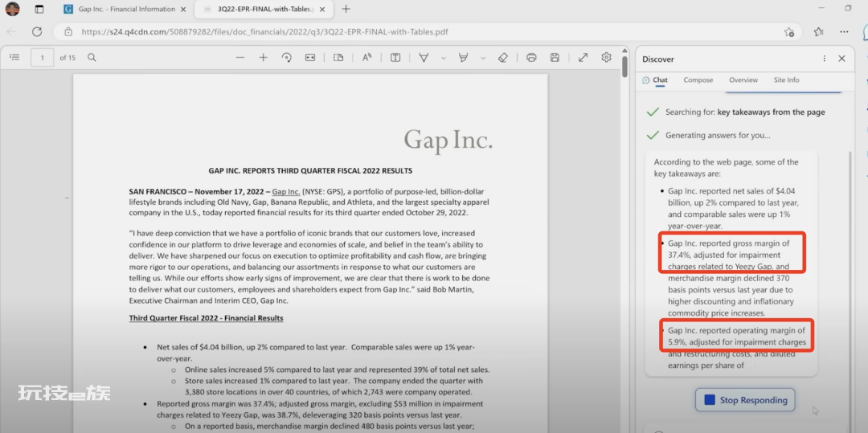
Task: Go back in browser history
Action: click(11, 31)
